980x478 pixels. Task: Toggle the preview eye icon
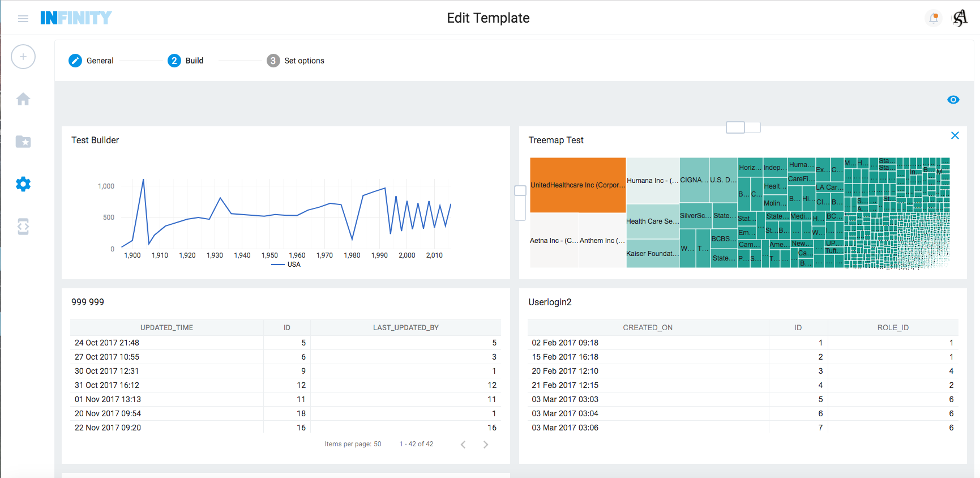click(x=953, y=100)
